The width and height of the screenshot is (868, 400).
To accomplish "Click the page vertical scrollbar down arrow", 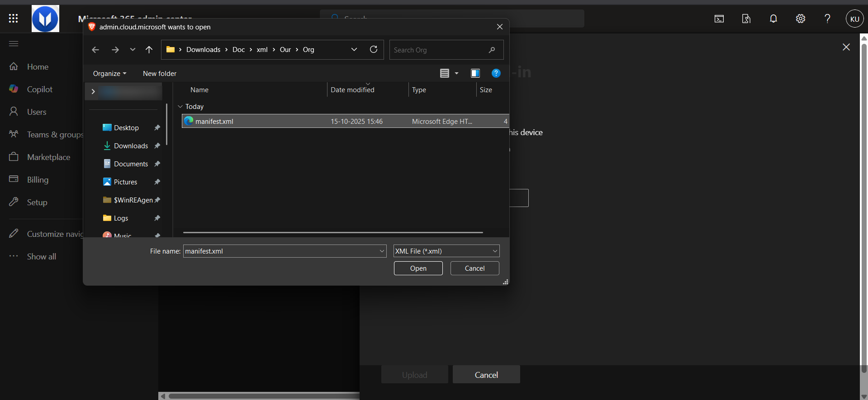I will pos(864,396).
